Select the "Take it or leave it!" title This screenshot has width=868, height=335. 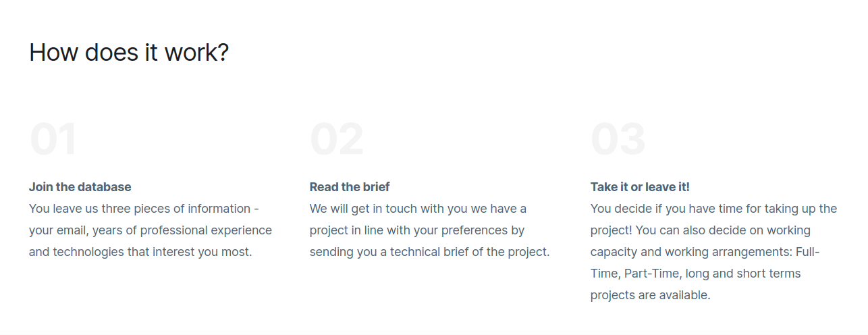click(x=640, y=187)
